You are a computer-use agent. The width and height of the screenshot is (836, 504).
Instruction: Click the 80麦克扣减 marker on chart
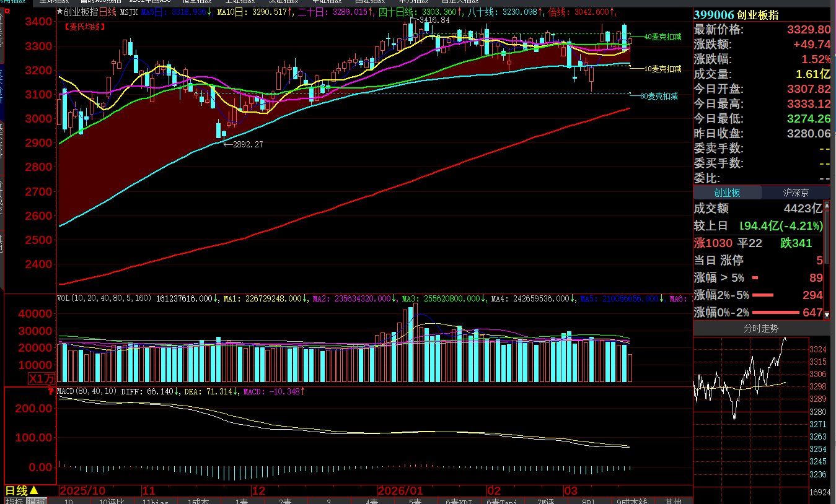tap(659, 96)
